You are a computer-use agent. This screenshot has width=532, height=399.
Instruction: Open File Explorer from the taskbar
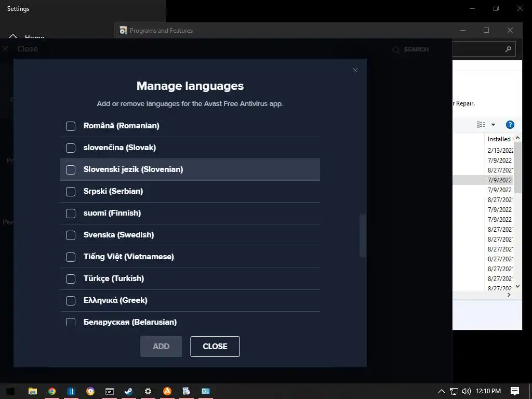click(x=33, y=391)
